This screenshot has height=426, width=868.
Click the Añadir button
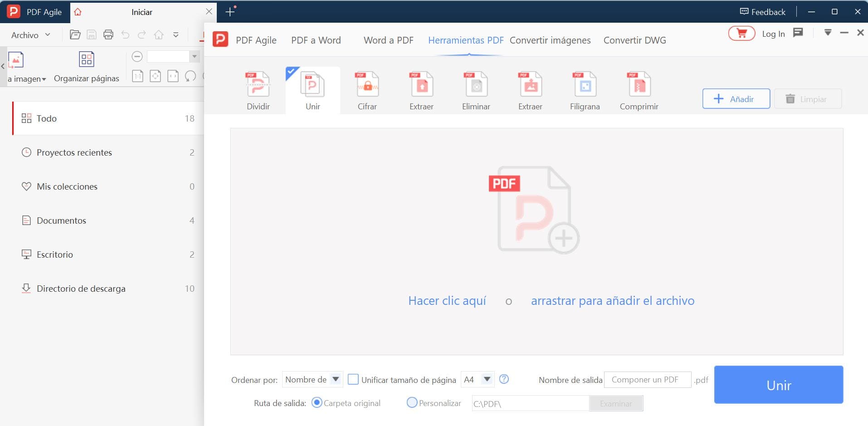(x=736, y=98)
